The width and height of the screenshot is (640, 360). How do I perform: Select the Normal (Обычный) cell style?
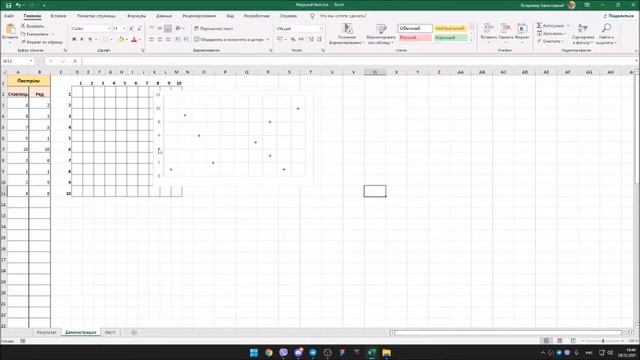coord(415,28)
